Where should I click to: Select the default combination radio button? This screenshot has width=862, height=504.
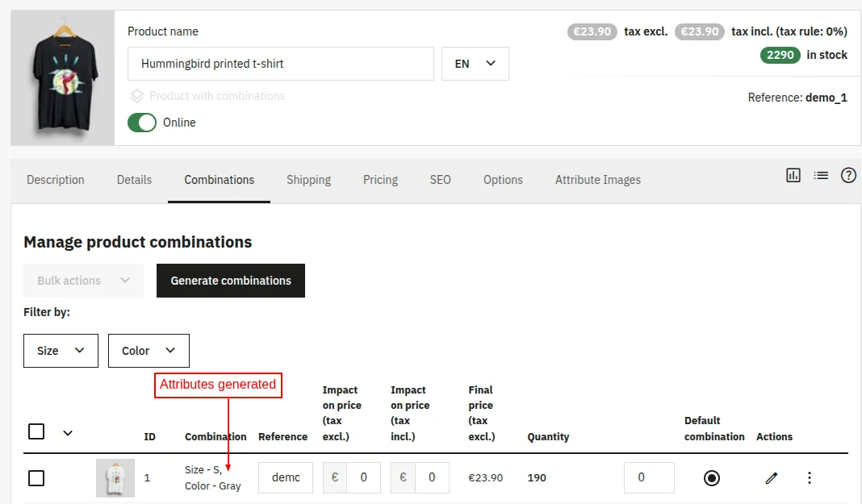711,478
